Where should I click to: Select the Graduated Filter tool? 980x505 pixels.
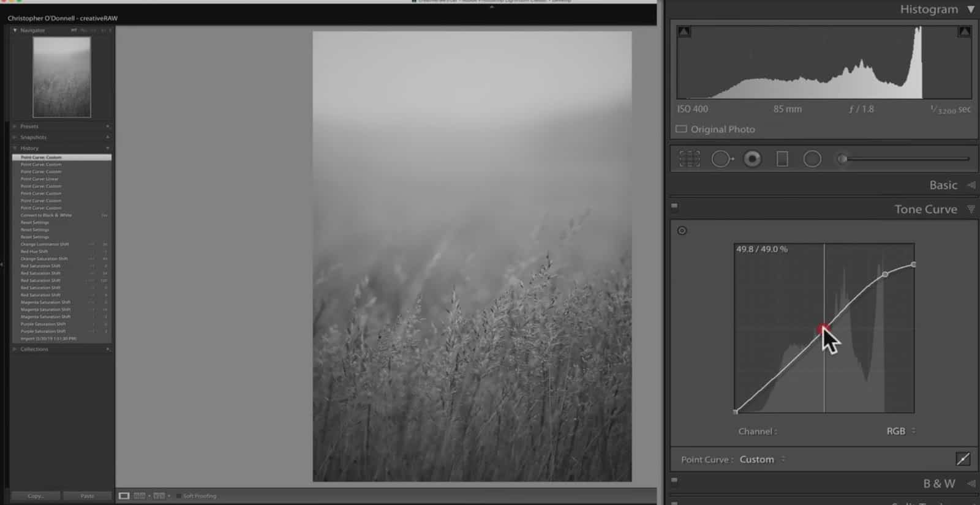pyautogui.click(x=782, y=159)
